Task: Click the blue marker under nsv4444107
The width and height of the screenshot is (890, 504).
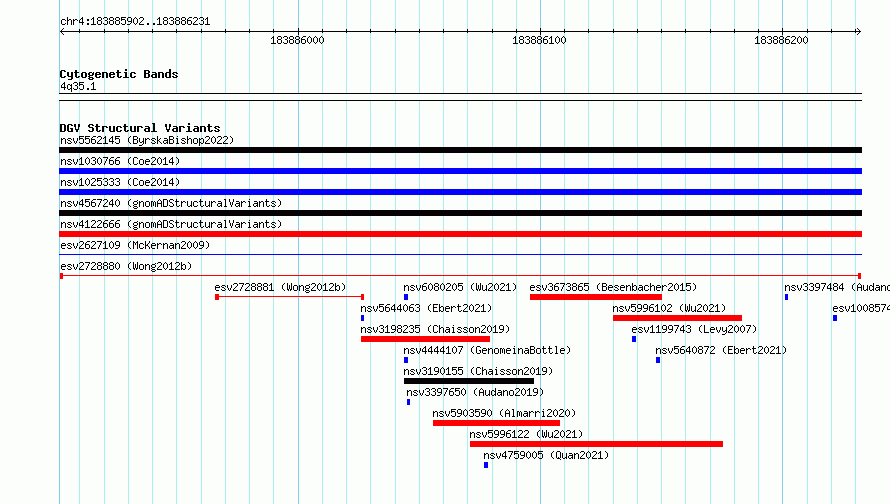Action: (406, 360)
